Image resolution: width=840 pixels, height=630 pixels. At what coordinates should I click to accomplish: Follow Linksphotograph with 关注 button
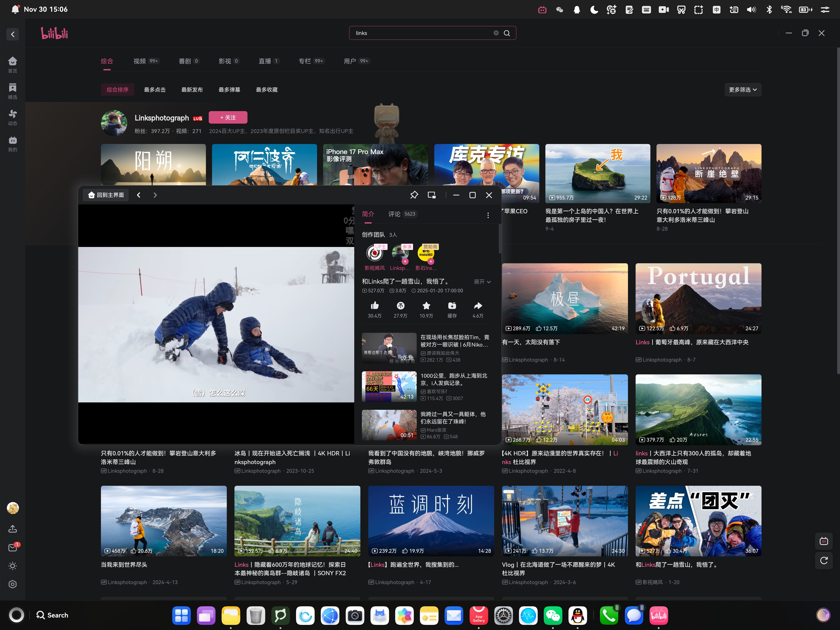[228, 117]
